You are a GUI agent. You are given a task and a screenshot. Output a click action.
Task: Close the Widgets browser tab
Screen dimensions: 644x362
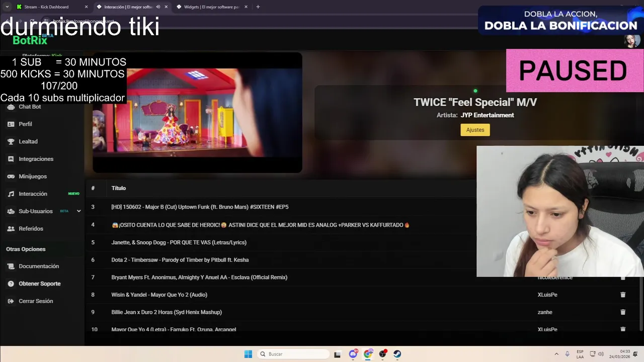(246, 7)
